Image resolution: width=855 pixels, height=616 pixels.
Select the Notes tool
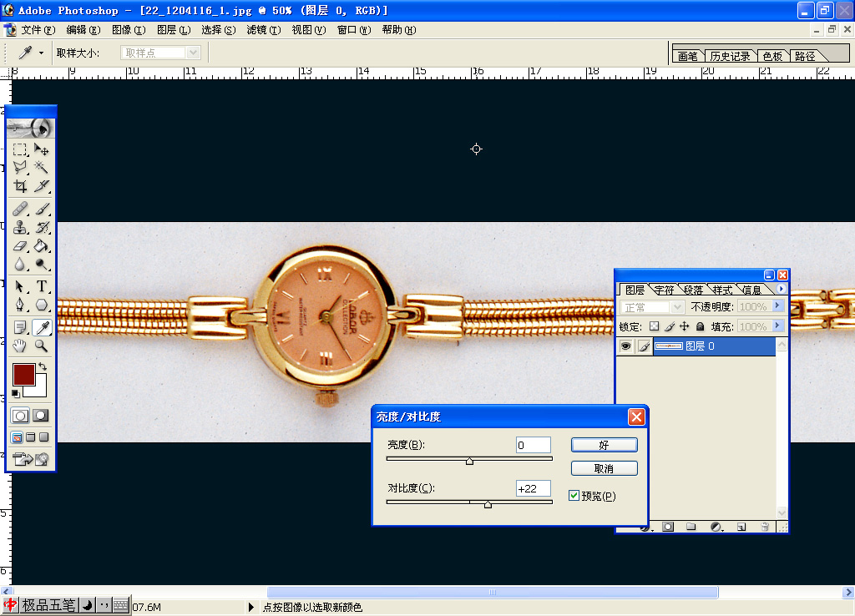coord(20,327)
